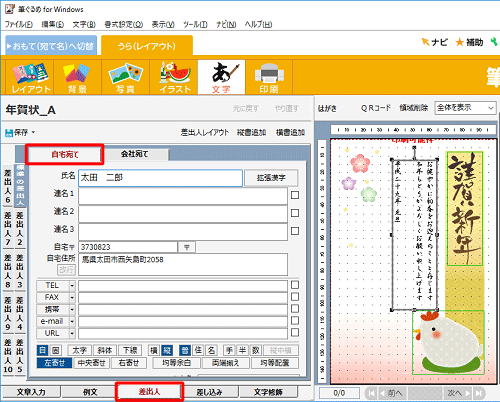500x402 pixels.
Task: Tick the 携帯 row checkbox
Action: coord(295,309)
